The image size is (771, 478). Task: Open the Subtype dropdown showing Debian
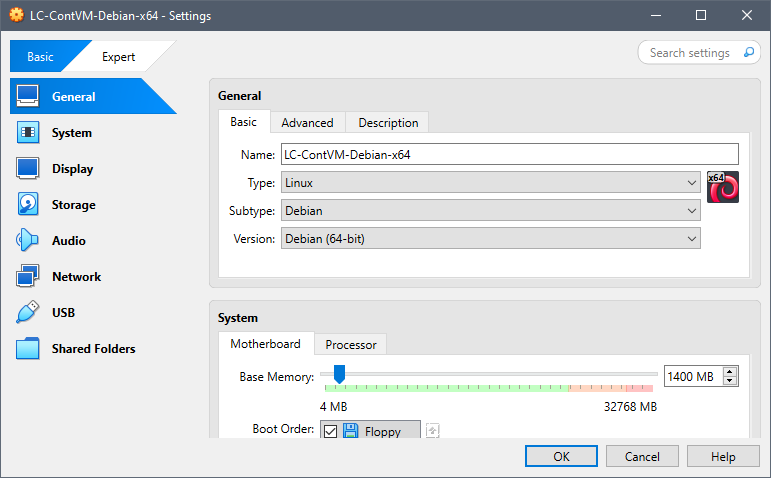click(491, 210)
